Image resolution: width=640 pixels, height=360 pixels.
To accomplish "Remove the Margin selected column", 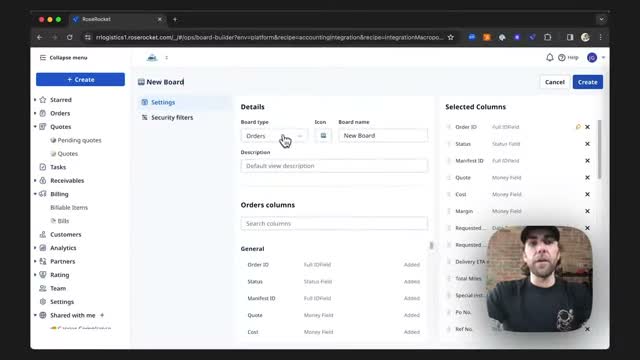I will click(587, 211).
